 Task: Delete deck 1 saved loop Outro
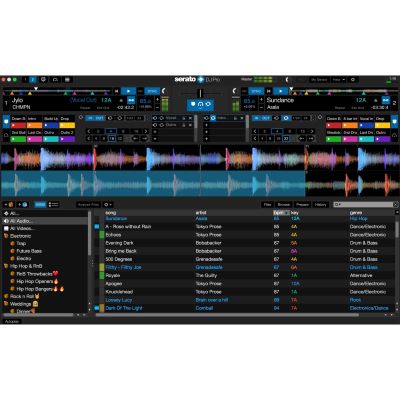pyautogui.click(x=190, y=125)
